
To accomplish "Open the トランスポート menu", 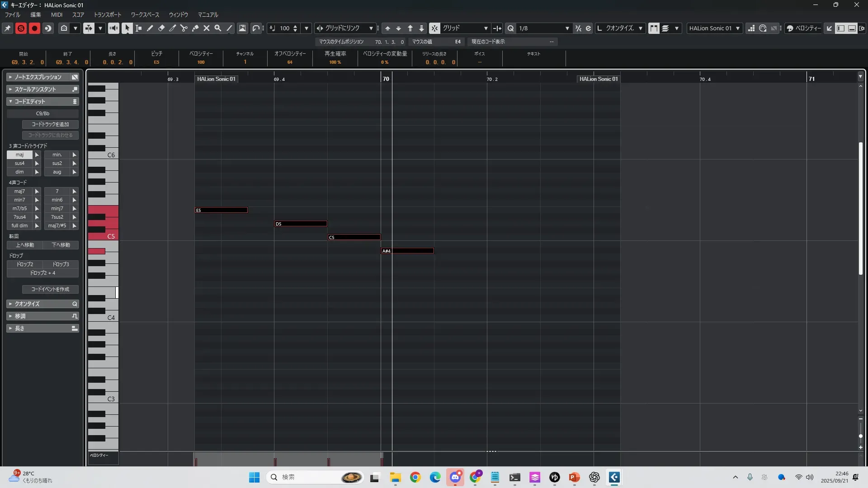I will tap(107, 14).
